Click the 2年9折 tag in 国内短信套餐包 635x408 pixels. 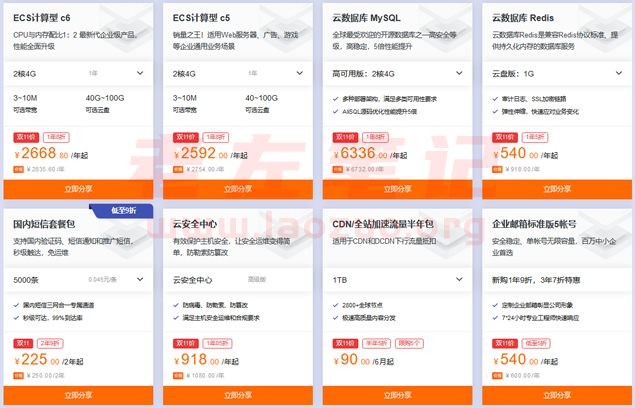coord(50,344)
